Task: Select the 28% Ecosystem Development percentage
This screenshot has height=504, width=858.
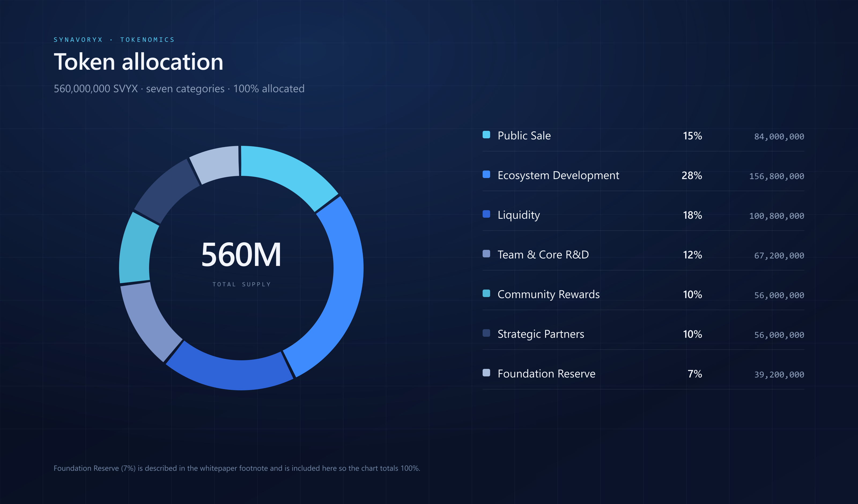Action: point(691,176)
